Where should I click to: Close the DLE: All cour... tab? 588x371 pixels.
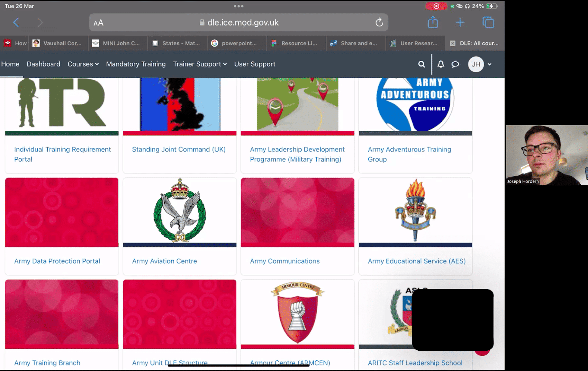452,43
